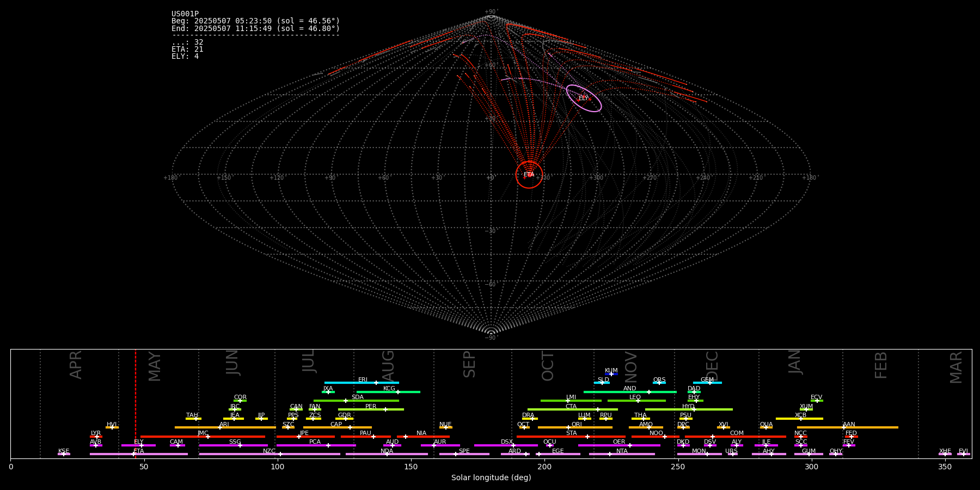Viewport: 980px width, 490px height.
Task: Click the Beg: 20250507 05:23:50 timestamp line
Action: click(x=255, y=21)
